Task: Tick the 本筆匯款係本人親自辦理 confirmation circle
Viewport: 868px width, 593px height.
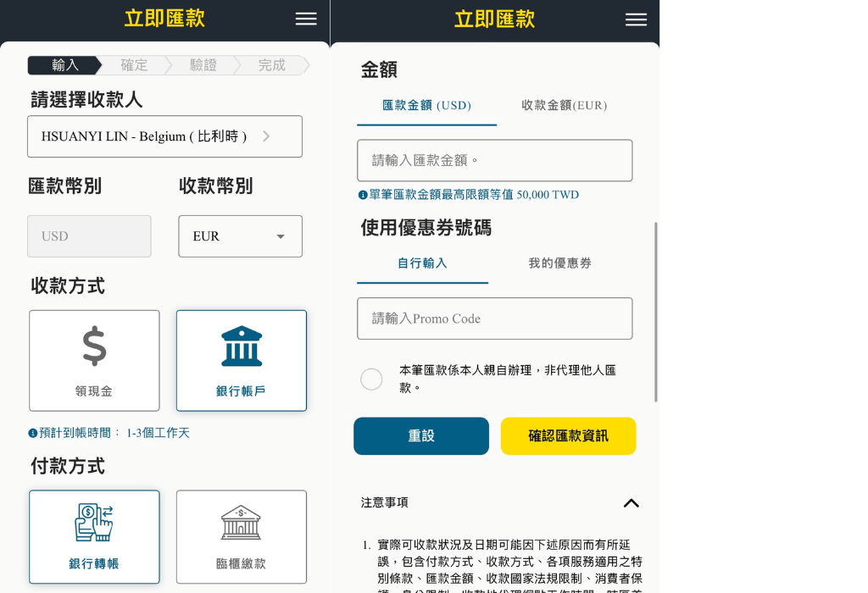Action: 371,379
